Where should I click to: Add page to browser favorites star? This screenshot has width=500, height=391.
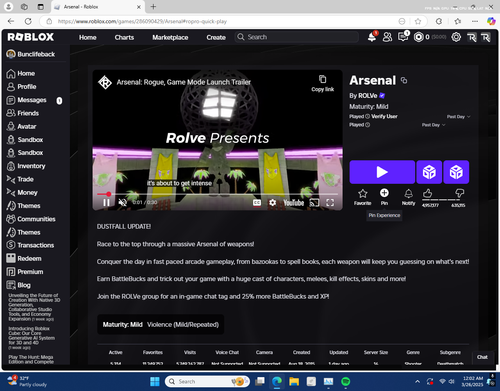click(418, 21)
